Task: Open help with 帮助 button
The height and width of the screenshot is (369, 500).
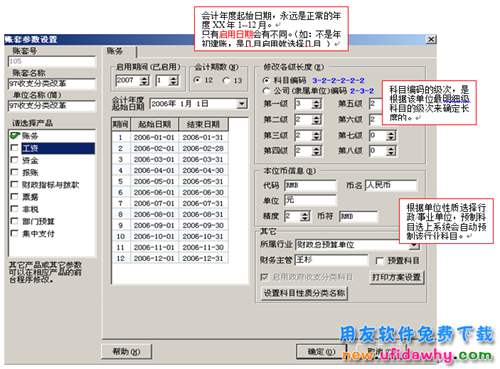Action: click(126, 351)
